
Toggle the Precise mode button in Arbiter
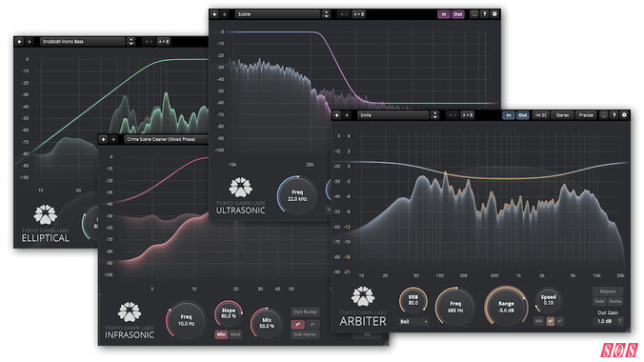[x=586, y=115]
